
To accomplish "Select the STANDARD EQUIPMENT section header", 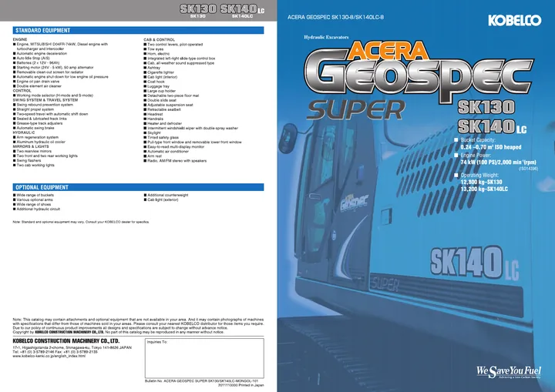I will coord(138,31).
